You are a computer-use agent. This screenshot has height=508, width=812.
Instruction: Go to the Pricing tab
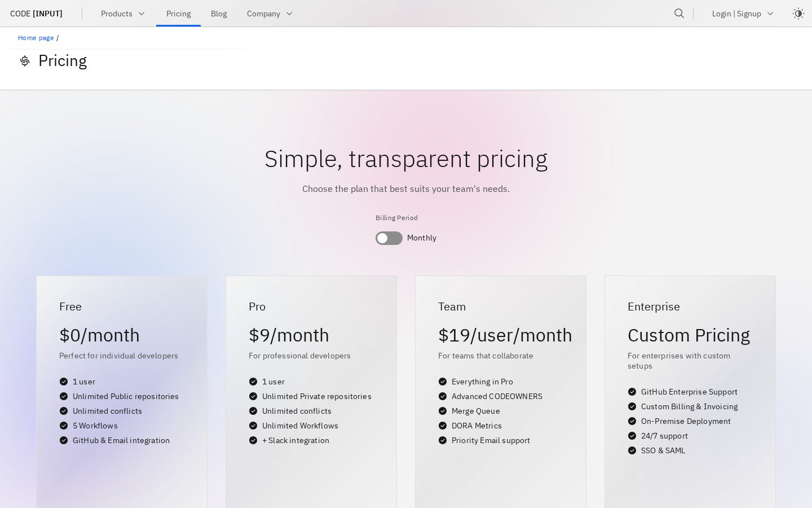(178, 14)
